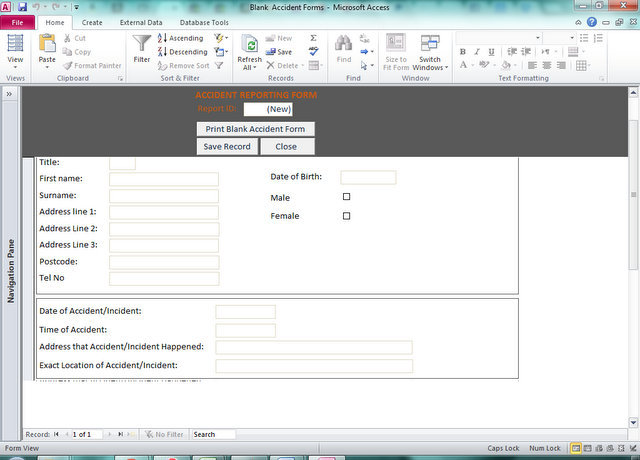This screenshot has width=640, height=460.
Task: Open the font name dropdown
Action: 538,38
